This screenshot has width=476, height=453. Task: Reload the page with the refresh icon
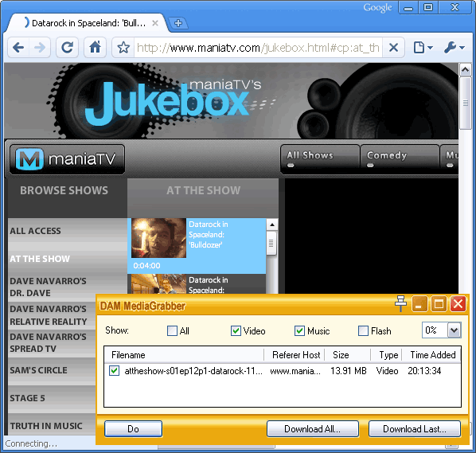pos(67,47)
